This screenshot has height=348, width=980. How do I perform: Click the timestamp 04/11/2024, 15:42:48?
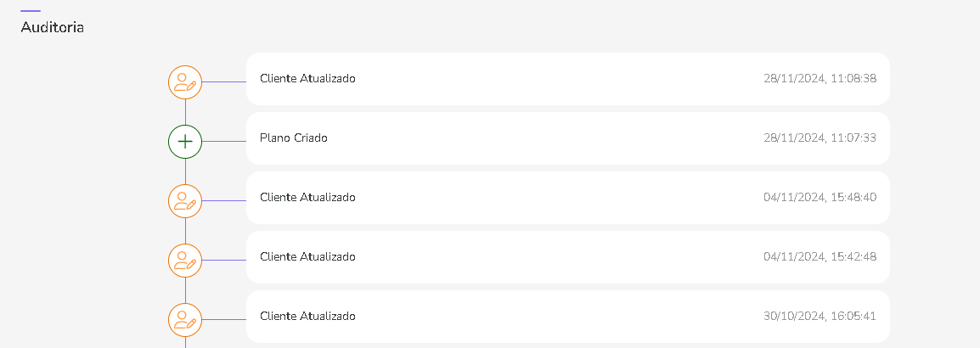(x=819, y=257)
